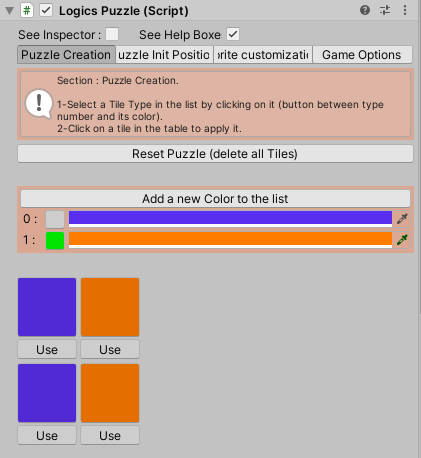Screen dimensions: 421x458
Task: Collapse the Logics Puzzle component foldout
Action: tap(9, 11)
